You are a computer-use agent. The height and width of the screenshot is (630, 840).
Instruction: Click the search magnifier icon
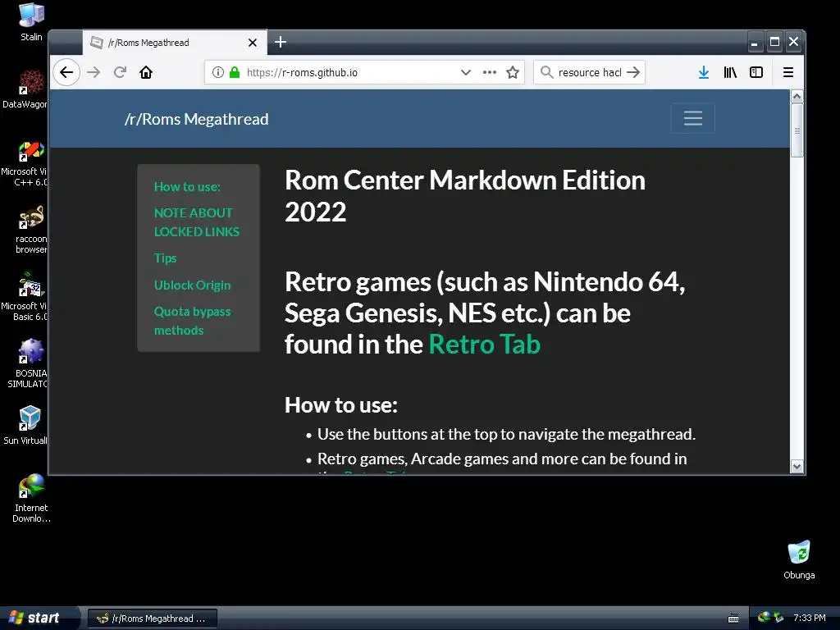pyautogui.click(x=546, y=72)
